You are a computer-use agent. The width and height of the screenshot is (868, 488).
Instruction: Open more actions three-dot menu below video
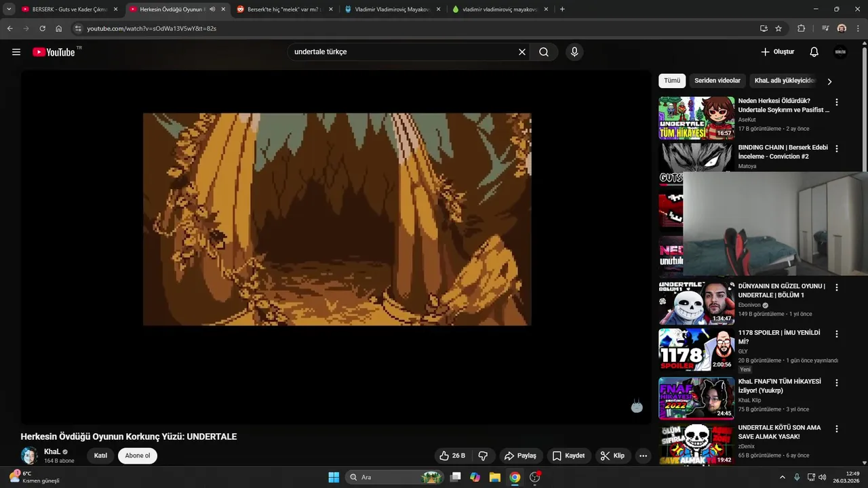click(644, 456)
